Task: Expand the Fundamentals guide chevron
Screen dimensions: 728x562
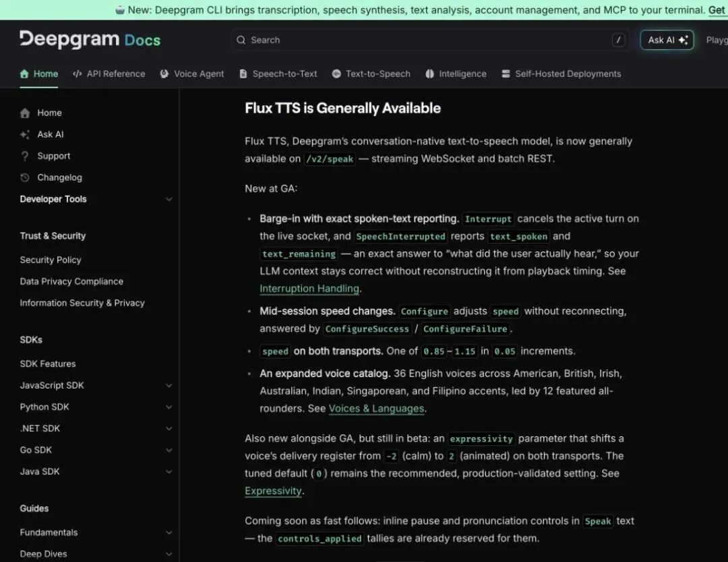Action: coord(169,532)
